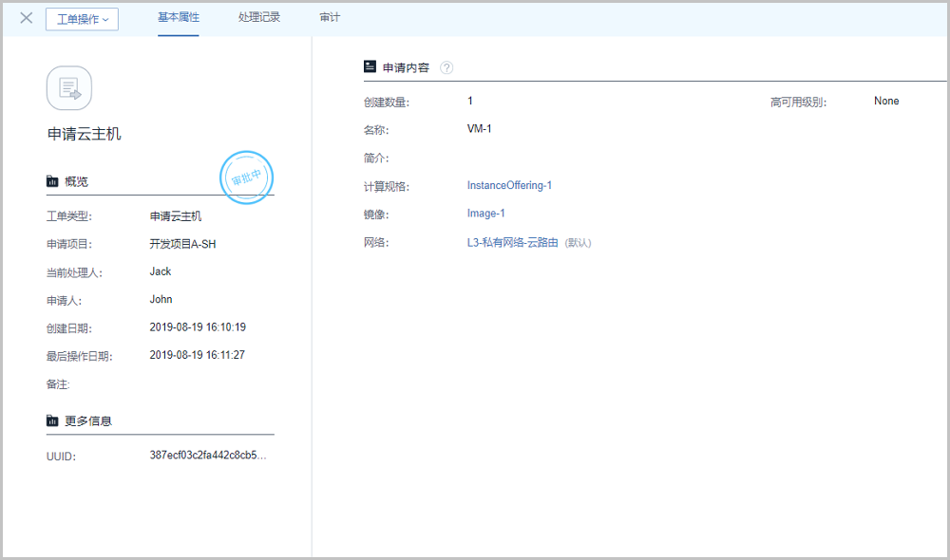Close the ticket detail panel

pos(27,18)
